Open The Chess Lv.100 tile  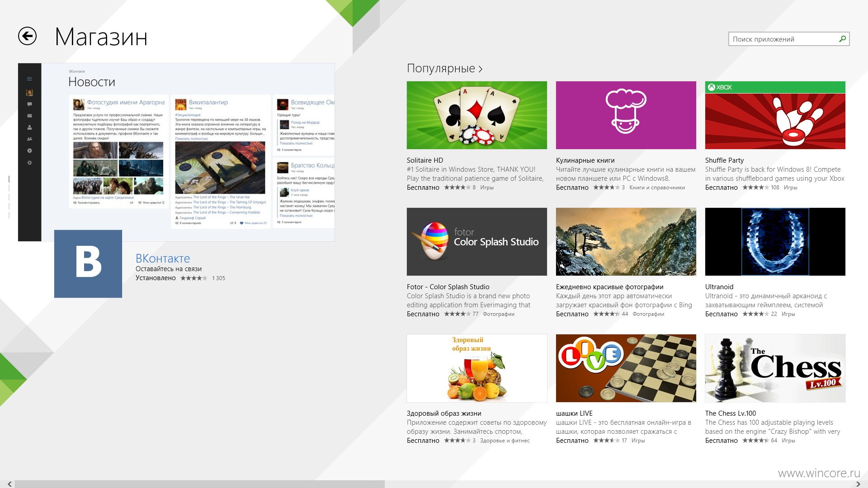[x=775, y=368]
